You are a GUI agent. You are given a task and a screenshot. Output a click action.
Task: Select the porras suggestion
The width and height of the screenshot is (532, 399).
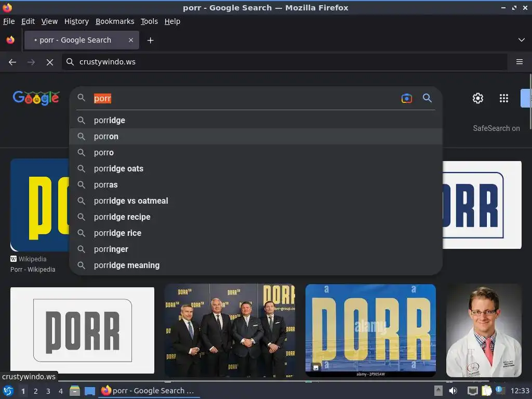[x=256, y=185]
